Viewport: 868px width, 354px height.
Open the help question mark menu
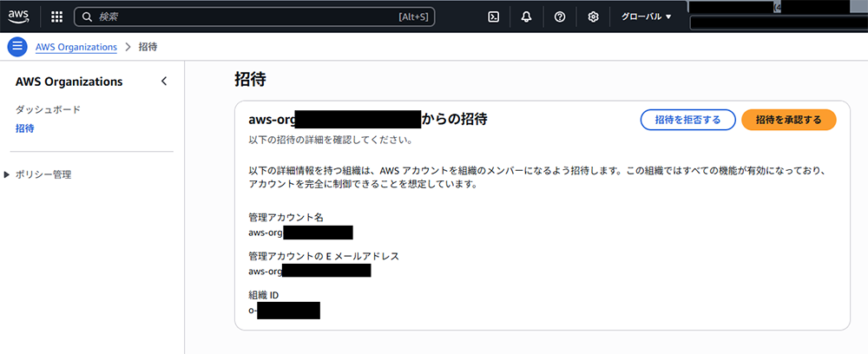560,16
